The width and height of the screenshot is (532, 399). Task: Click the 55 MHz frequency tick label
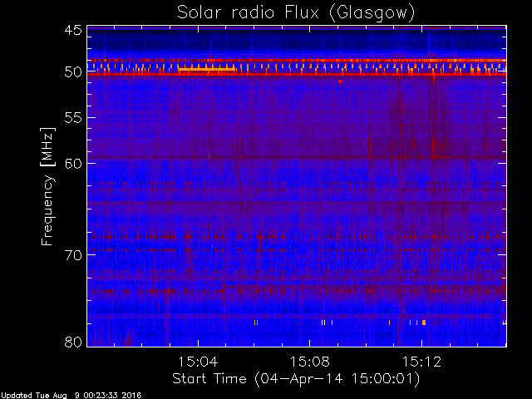point(73,118)
